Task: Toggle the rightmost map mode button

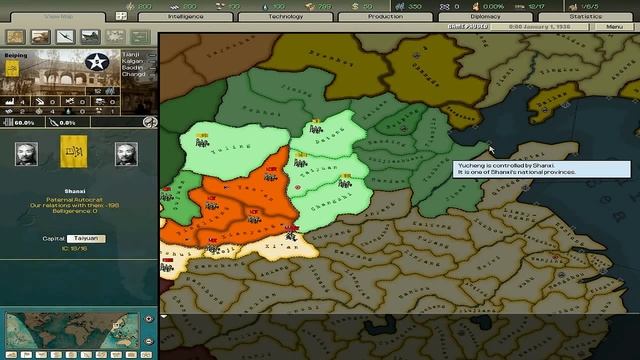Action: (x=146, y=355)
